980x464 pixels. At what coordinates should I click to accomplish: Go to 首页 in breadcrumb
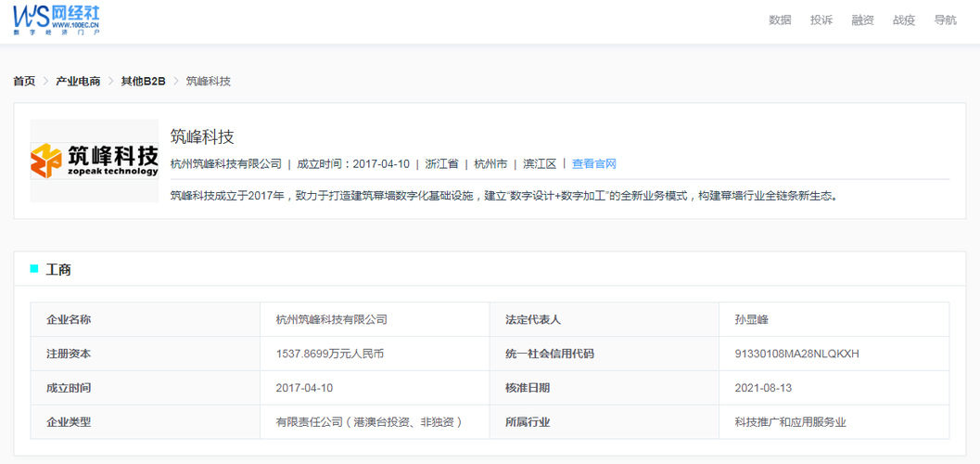[x=24, y=82]
